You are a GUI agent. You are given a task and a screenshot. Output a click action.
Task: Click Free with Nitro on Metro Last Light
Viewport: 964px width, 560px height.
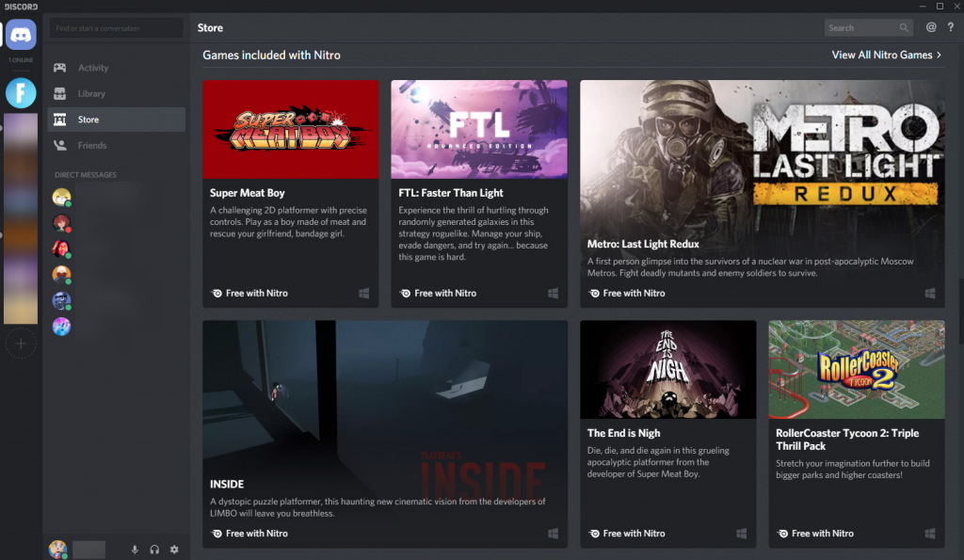click(626, 293)
